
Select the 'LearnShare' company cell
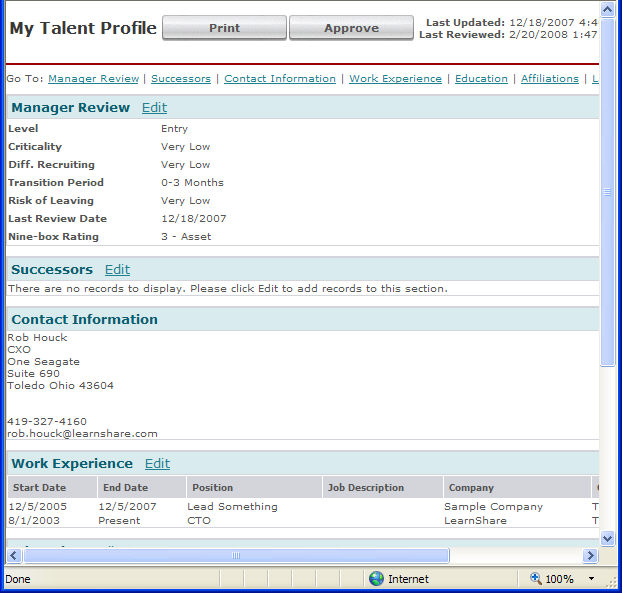(x=475, y=520)
